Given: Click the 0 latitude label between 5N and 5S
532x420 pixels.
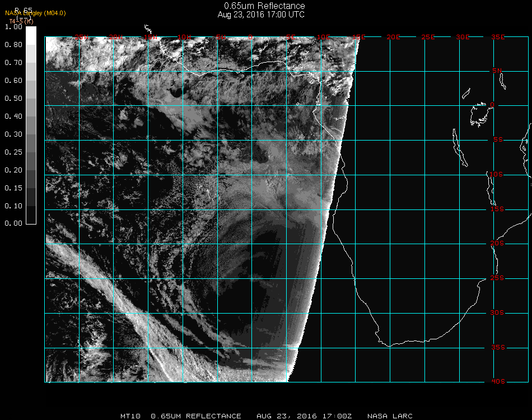Looking at the screenshot, I should tap(492, 105).
